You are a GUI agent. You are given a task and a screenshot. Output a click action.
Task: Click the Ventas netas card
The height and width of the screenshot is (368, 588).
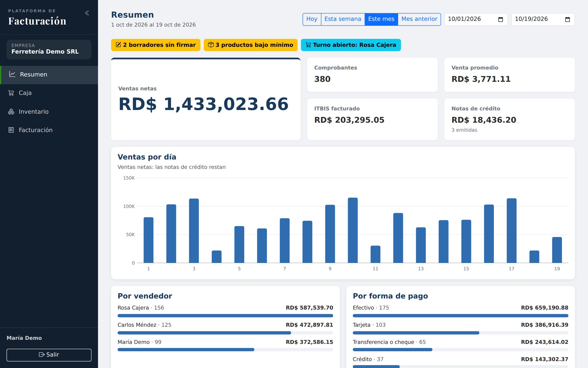206,99
